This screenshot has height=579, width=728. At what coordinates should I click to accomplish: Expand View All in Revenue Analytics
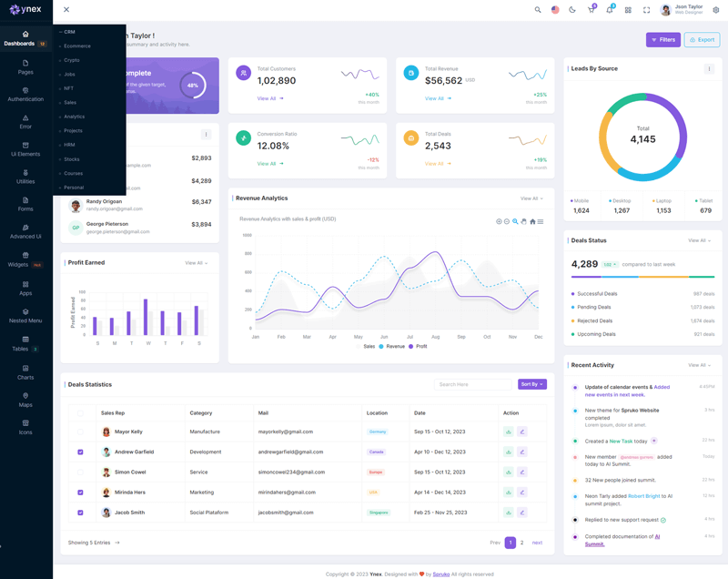click(x=531, y=198)
